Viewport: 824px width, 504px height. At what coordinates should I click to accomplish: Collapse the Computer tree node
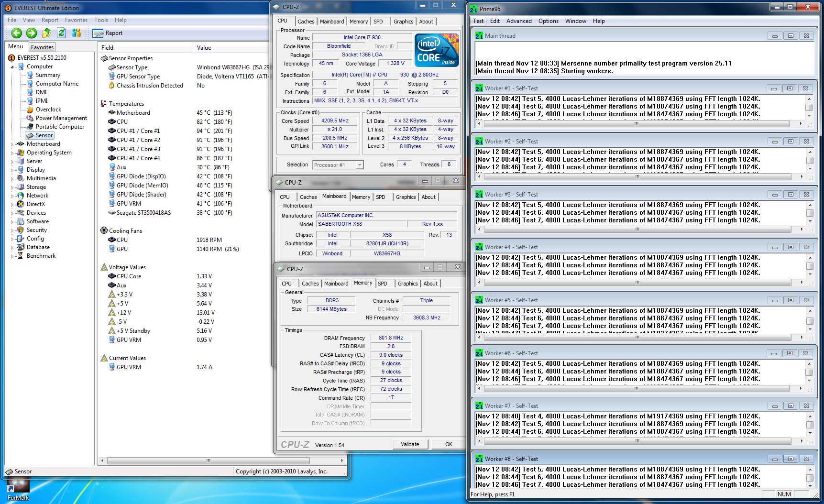click(12, 67)
